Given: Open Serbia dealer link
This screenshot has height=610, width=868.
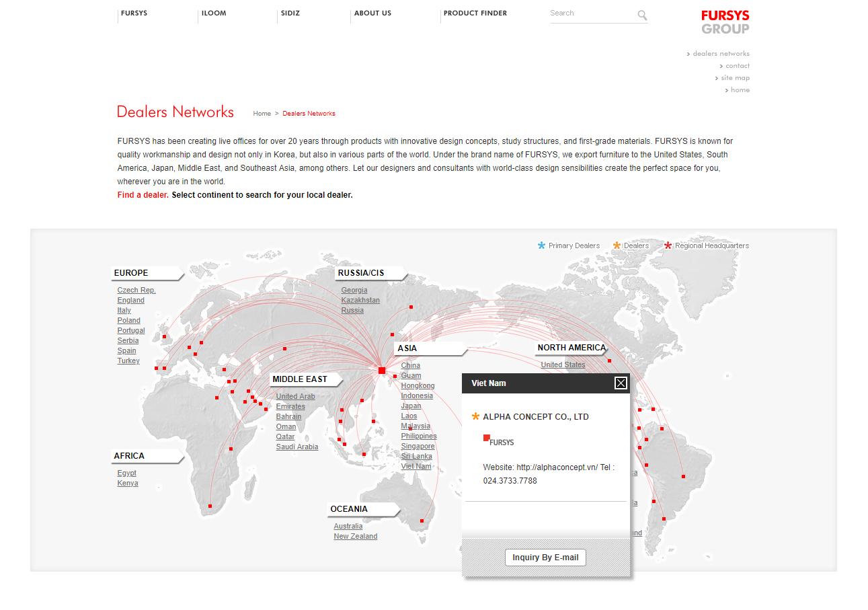Looking at the screenshot, I should (128, 341).
